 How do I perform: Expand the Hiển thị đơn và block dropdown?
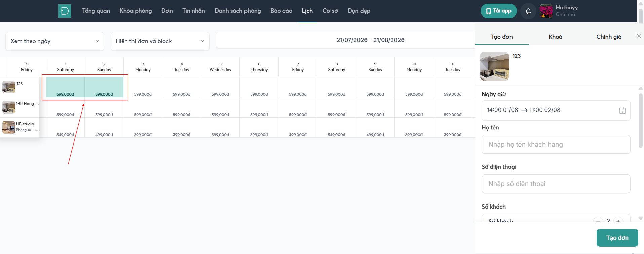point(160,41)
